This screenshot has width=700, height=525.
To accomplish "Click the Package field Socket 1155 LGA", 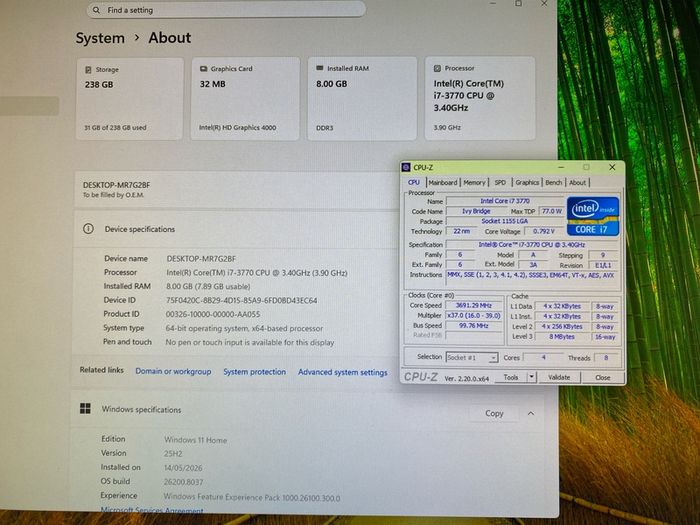I will [505, 221].
